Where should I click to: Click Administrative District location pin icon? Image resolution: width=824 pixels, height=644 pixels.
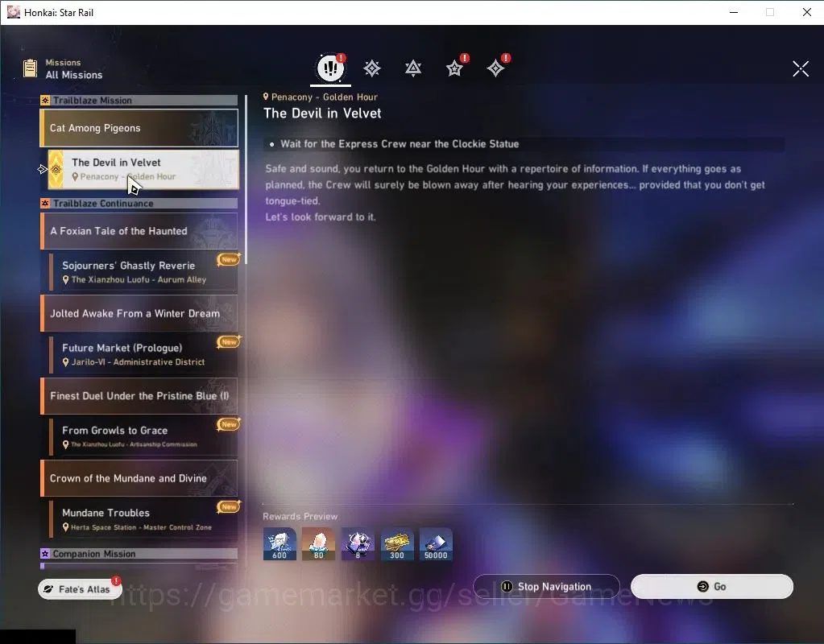click(x=66, y=362)
